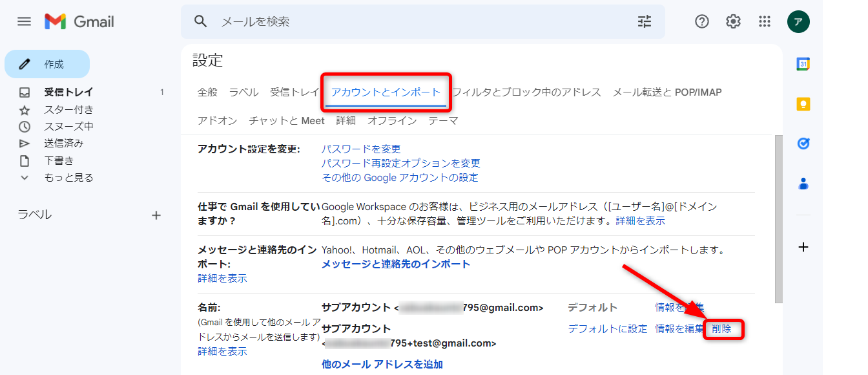
Task: Open 受信トレイ in the sidebar
Action: [68, 92]
